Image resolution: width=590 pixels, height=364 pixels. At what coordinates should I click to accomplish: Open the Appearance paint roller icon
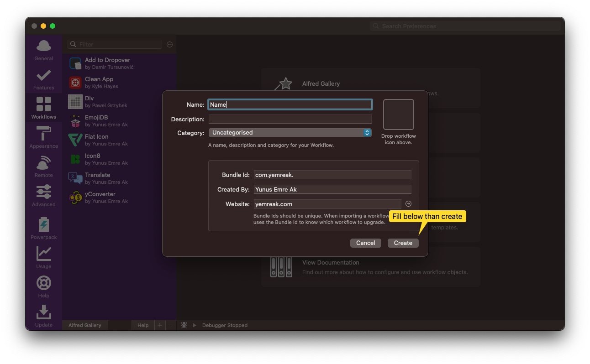[x=43, y=134]
